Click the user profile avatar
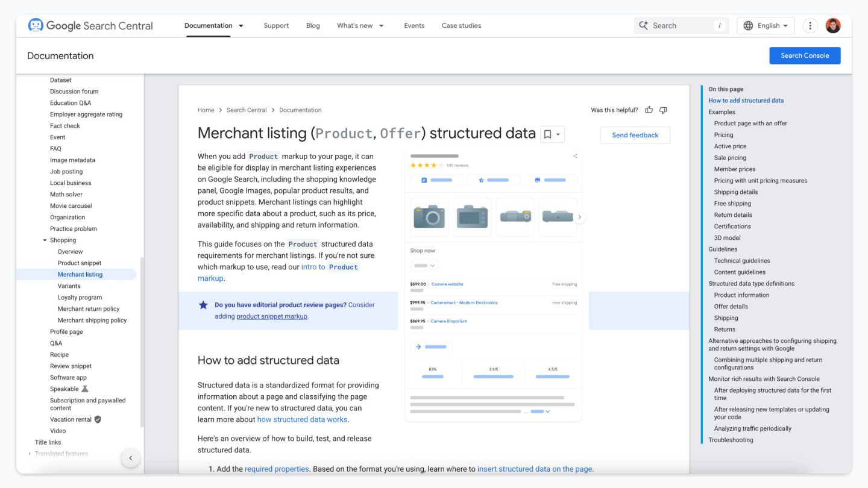The image size is (868, 488). coord(833,25)
